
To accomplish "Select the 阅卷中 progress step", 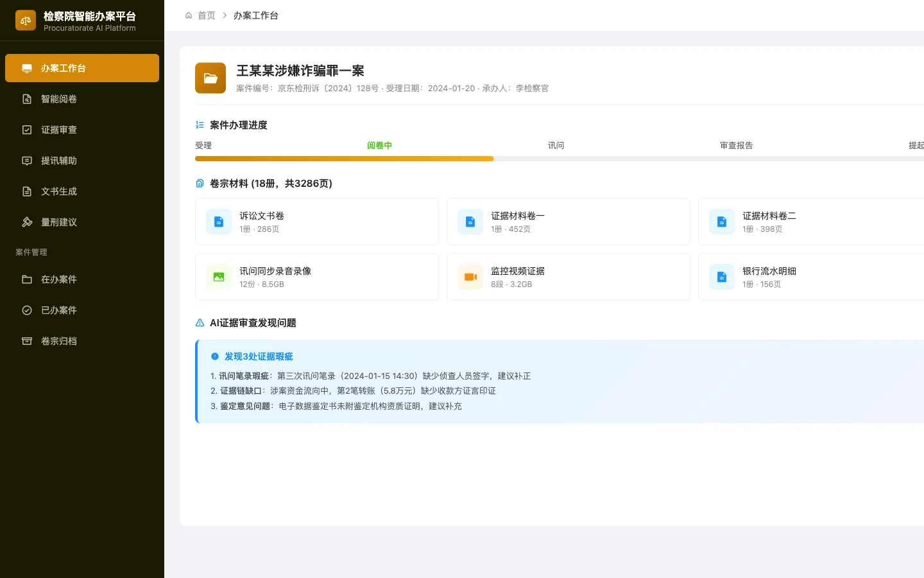I will [x=379, y=146].
